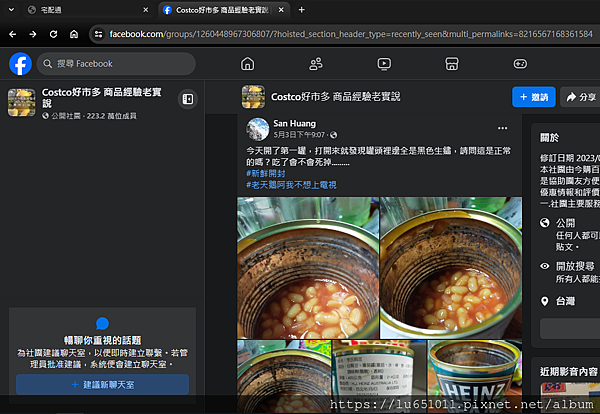
Task: Click the 台灣 location pin icon
Action: pyautogui.click(x=545, y=302)
